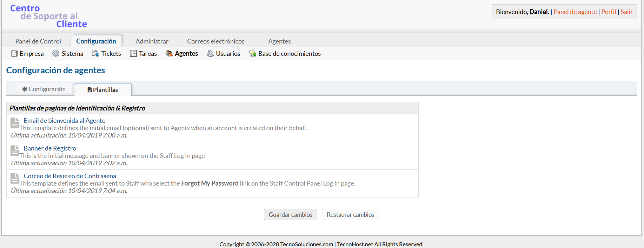Switch to the Administrar tab

point(152,41)
